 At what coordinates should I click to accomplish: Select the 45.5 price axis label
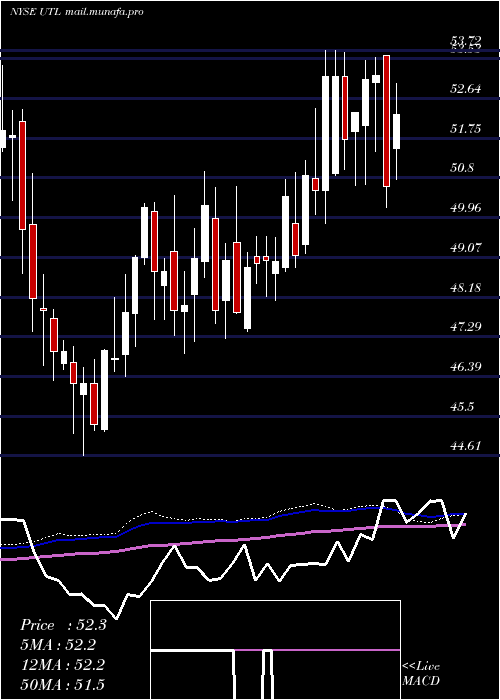click(462, 406)
